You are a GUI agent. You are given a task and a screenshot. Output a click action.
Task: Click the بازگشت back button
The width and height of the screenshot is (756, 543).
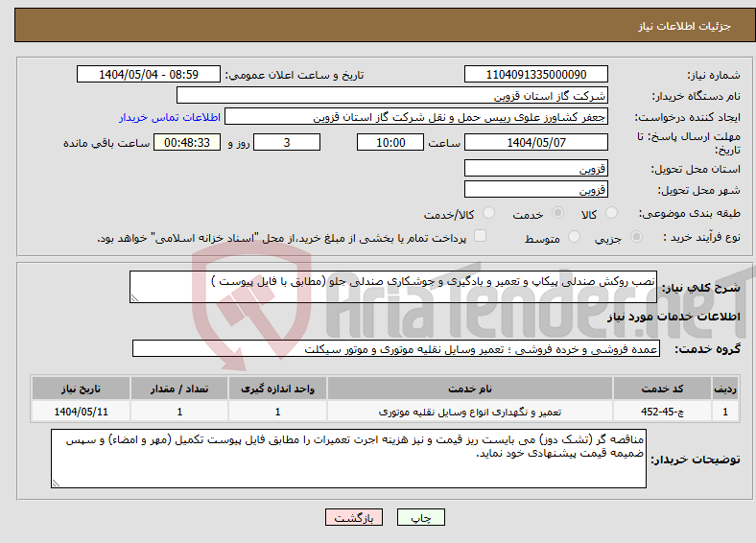coord(354,517)
